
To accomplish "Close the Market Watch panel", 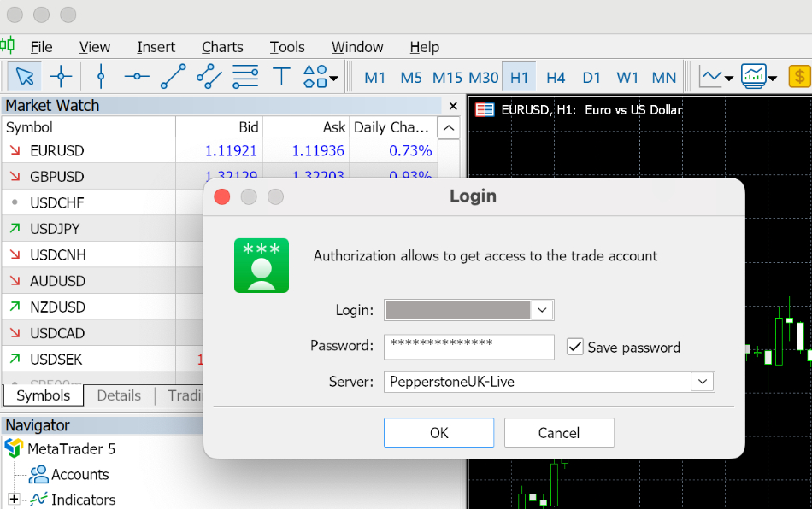I will coord(453,106).
